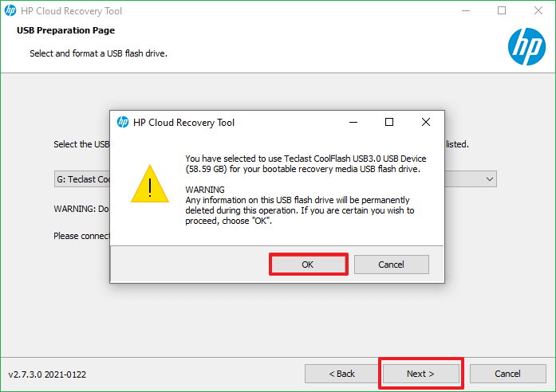Confirm the warning by pressing OK
This screenshot has width=556, height=392.
[x=308, y=265]
